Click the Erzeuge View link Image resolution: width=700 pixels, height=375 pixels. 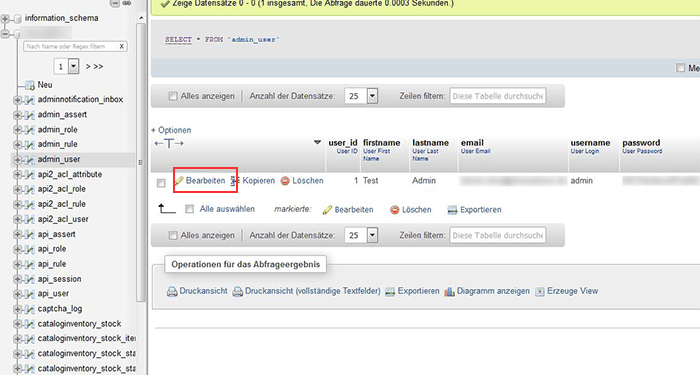pyautogui.click(x=572, y=291)
